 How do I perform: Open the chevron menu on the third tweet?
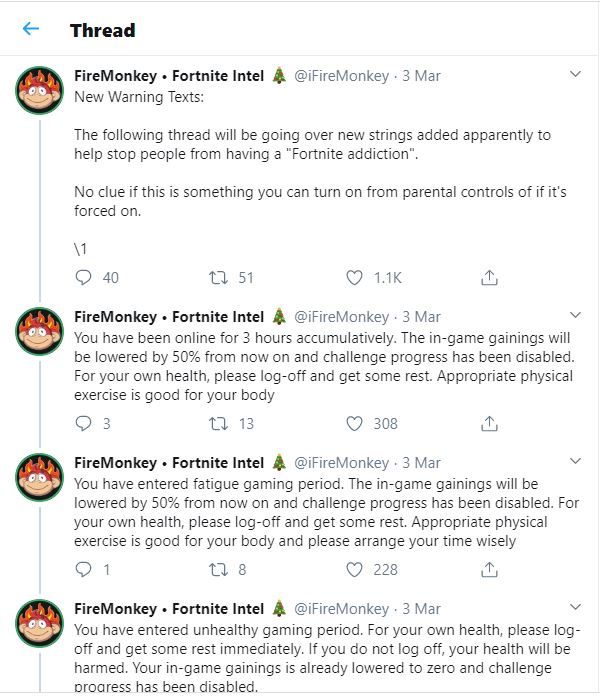click(x=575, y=461)
